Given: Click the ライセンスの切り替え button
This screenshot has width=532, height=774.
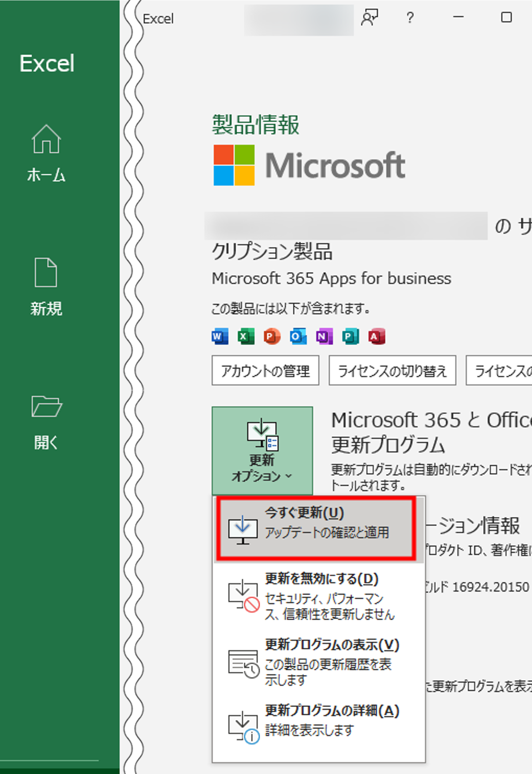Looking at the screenshot, I should pos(392,370).
